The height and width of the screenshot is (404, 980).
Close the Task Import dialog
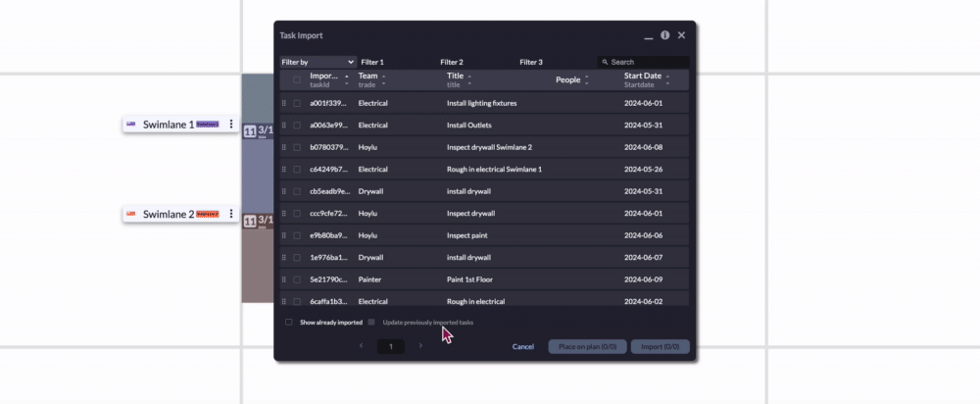point(681,35)
